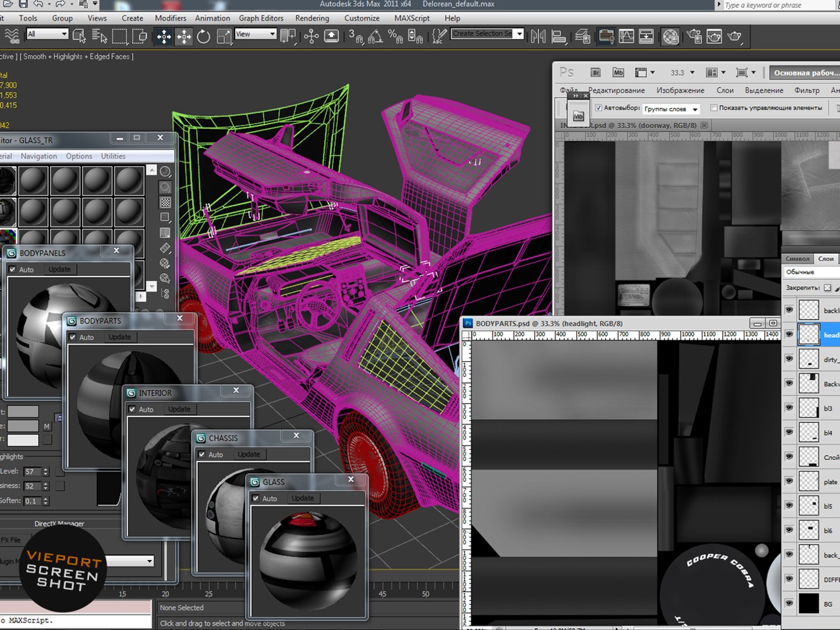The height and width of the screenshot is (630, 840).
Task: Switch to the Символ panel tab
Action: [x=797, y=258]
